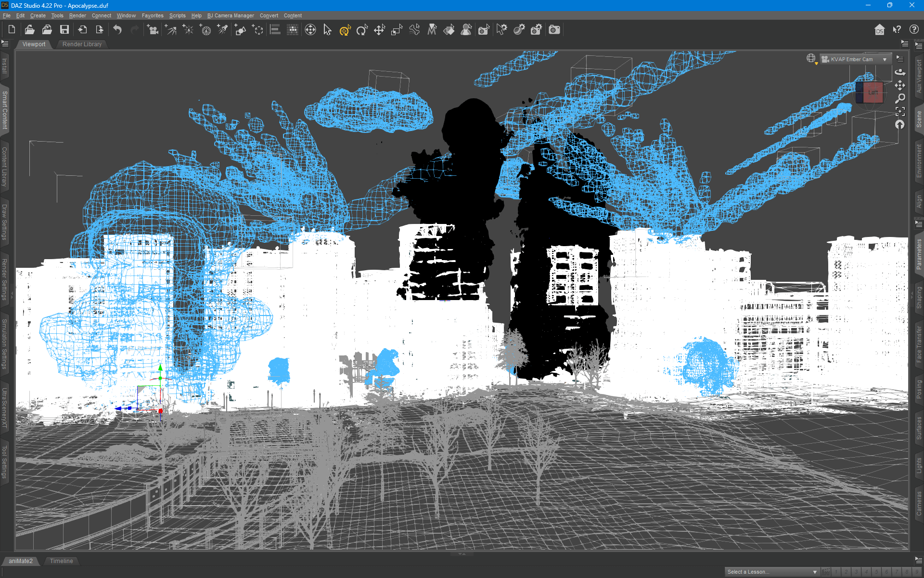The height and width of the screenshot is (578, 924).
Task: Open the Scene pane side tab
Action: point(919,119)
